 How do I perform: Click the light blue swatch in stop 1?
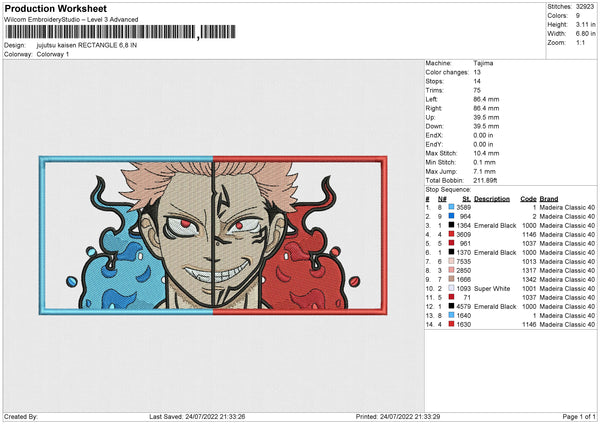pos(452,207)
